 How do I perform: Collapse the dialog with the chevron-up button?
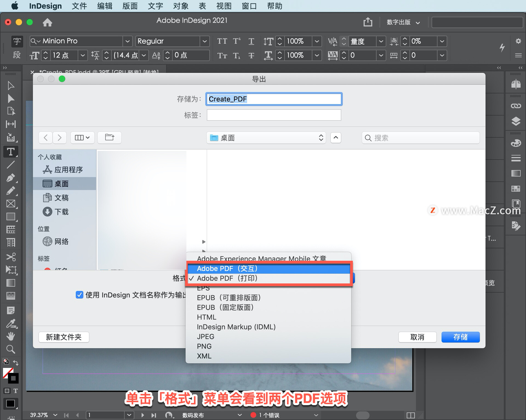pyautogui.click(x=336, y=137)
